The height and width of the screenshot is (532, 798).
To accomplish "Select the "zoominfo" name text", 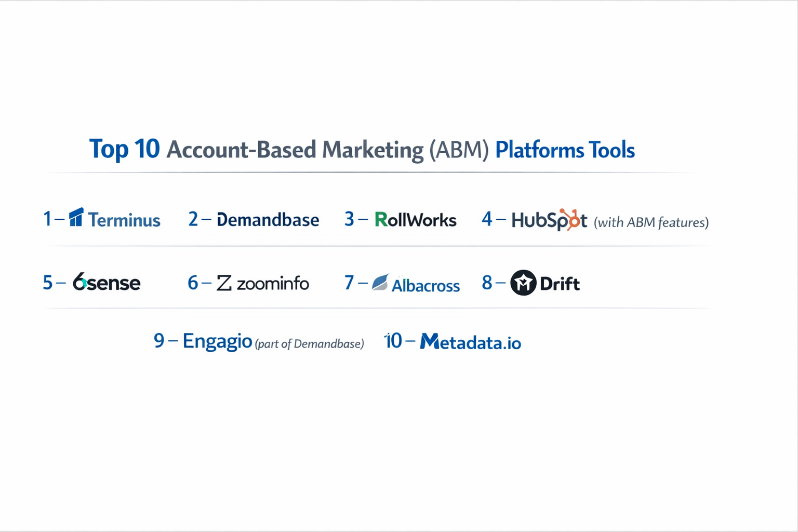I will point(273,284).
